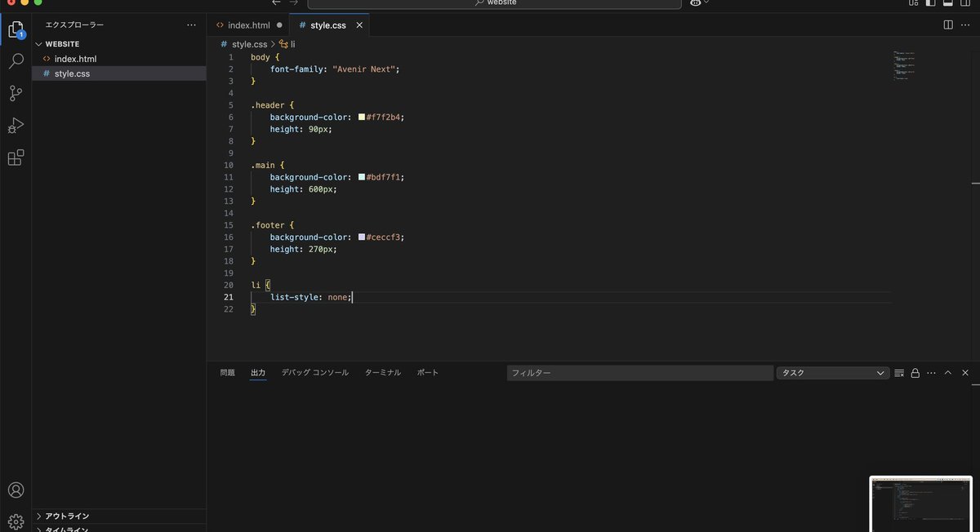Click the list-style property text
This screenshot has height=532, width=980.
[296, 297]
